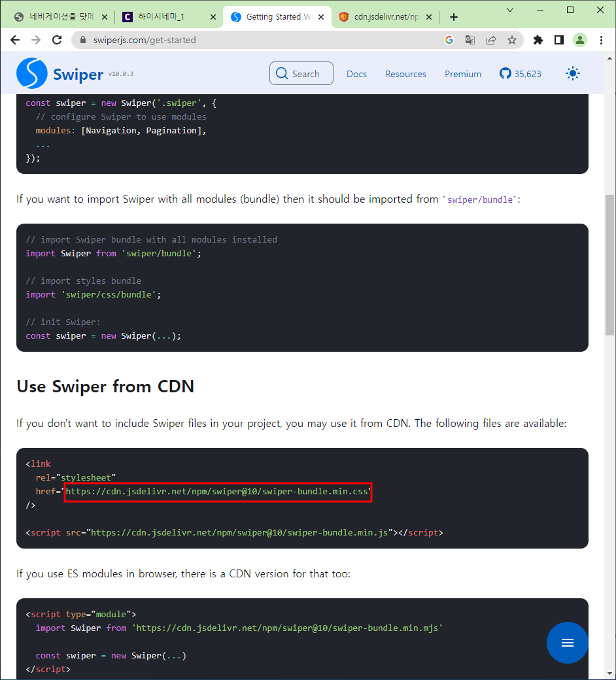Click the 'swiper/css/bundle' import line
The height and width of the screenshot is (680, 616).
(x=94, y=294)
